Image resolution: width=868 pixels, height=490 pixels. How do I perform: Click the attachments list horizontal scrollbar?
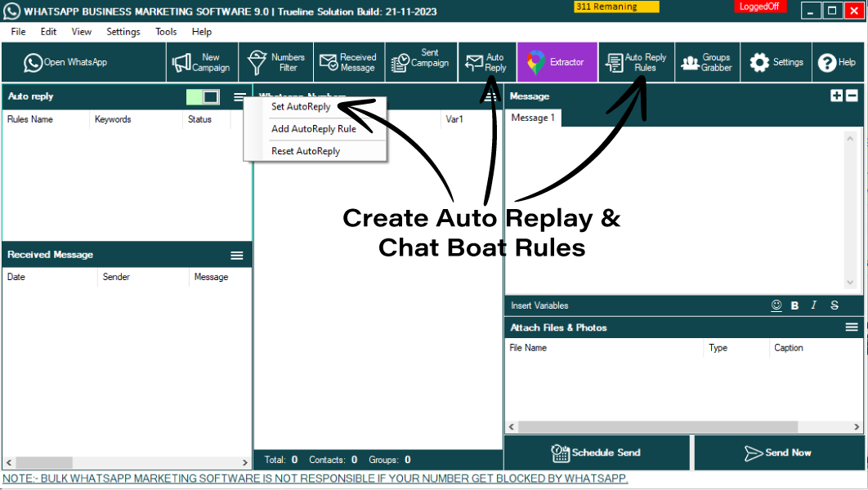658,427
